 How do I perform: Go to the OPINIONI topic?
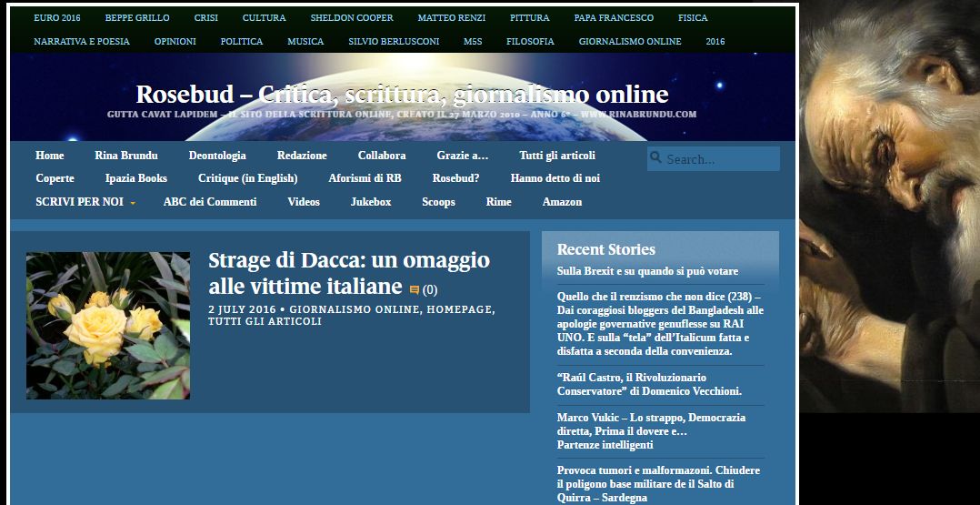click(175, 41)
